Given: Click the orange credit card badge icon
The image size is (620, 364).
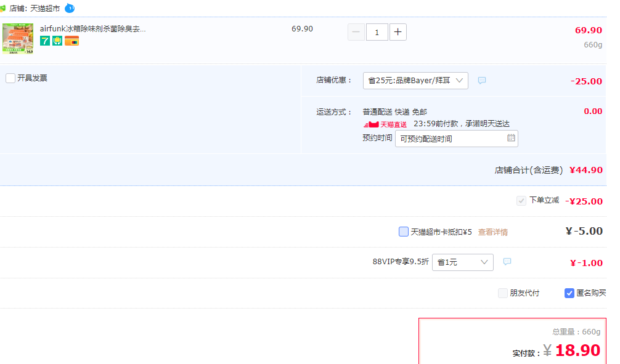Looking at the screenshot, I should [x=71, y=41].
